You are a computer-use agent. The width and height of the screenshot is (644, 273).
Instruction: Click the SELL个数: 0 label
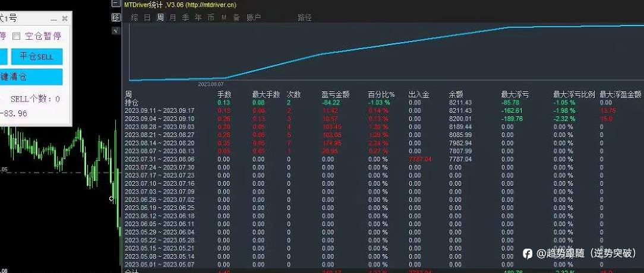pos(35,99)
